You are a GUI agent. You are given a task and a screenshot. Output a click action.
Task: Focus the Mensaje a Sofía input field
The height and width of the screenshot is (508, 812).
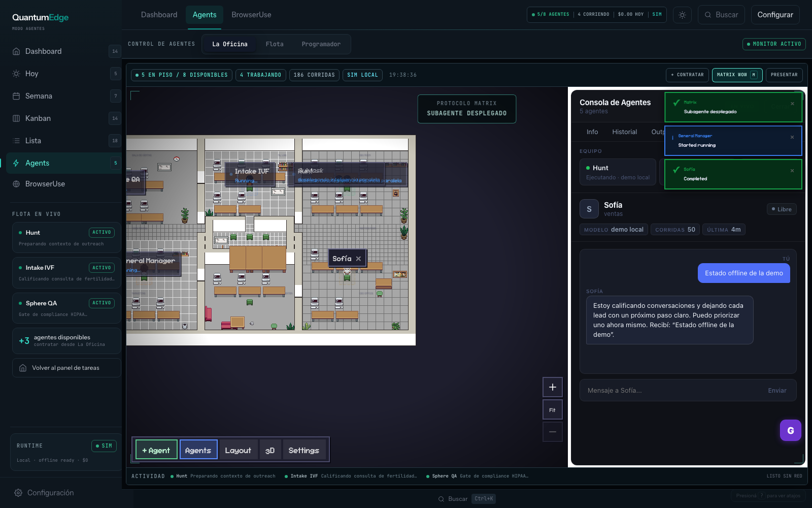672,391
